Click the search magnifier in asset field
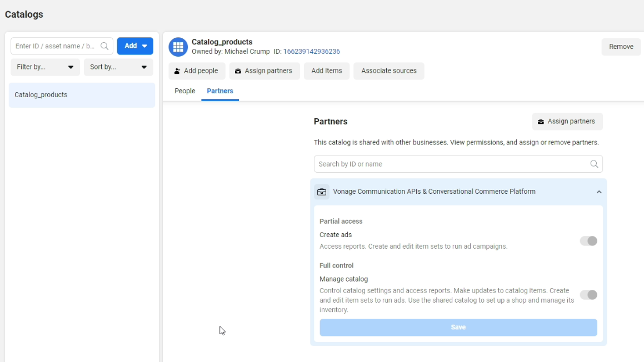 coord(104,46)
